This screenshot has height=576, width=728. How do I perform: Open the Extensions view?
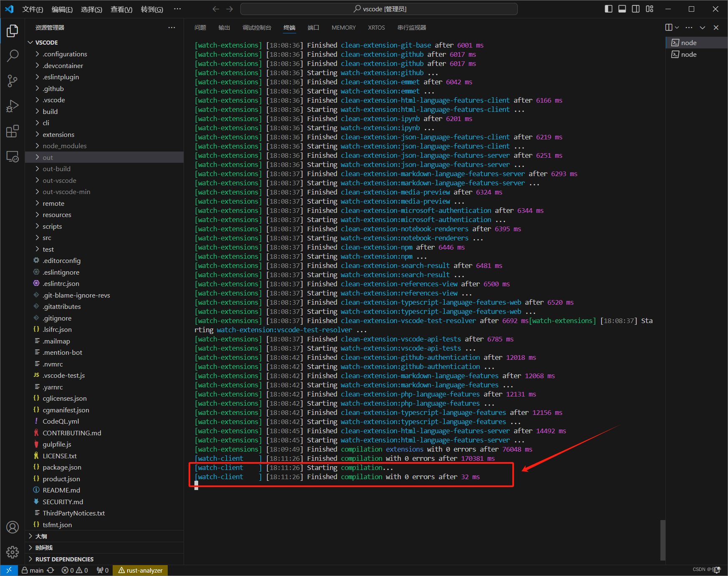(13, 131)
